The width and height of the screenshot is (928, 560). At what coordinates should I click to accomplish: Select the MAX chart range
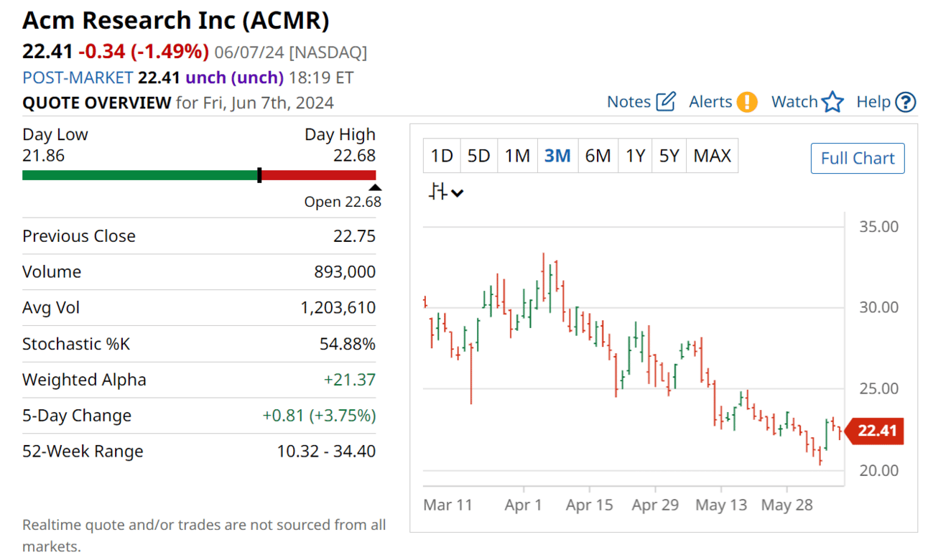pos(713,156)
